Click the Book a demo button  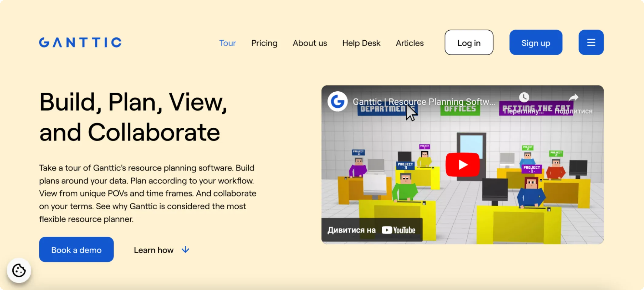(76, 249)
